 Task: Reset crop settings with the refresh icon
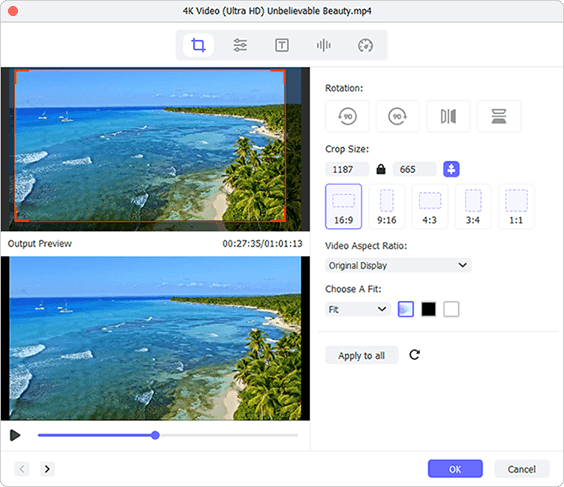pyautogui.click(x=414, y=355)
